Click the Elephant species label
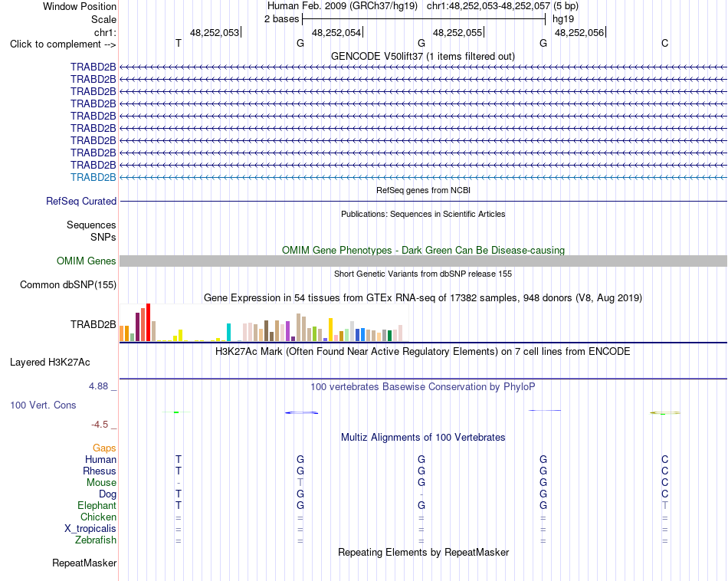Image resolution: width=728 pixels, height=581 pixels. click(x=97, y=505)
